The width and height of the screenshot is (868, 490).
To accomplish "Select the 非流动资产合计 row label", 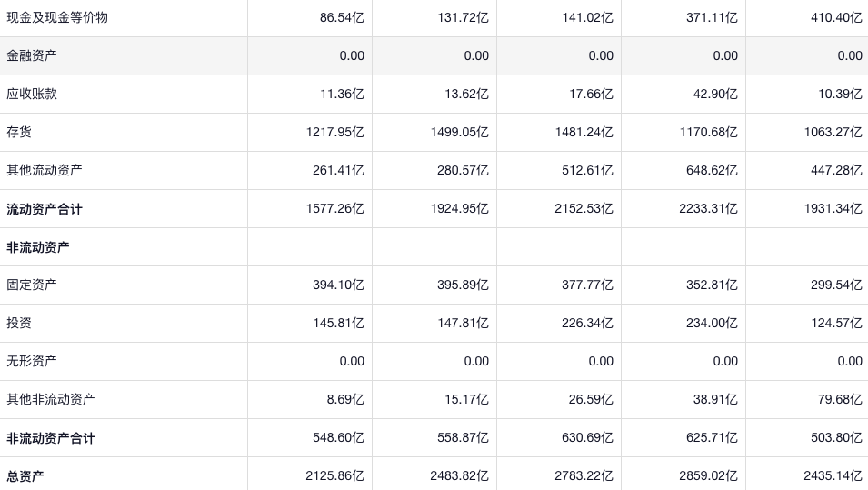I will [x=51, y=438].
